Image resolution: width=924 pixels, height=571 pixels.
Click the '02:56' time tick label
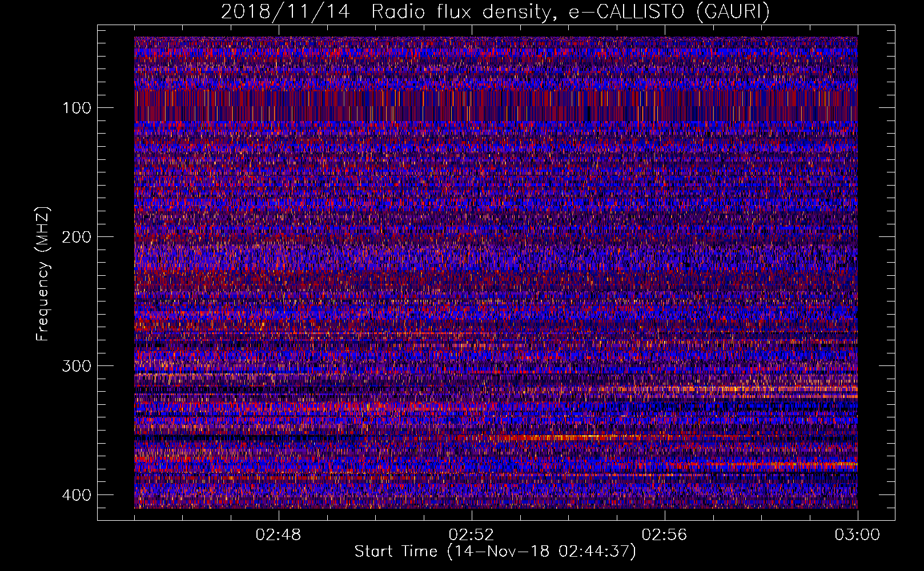[x=665, y=535]
